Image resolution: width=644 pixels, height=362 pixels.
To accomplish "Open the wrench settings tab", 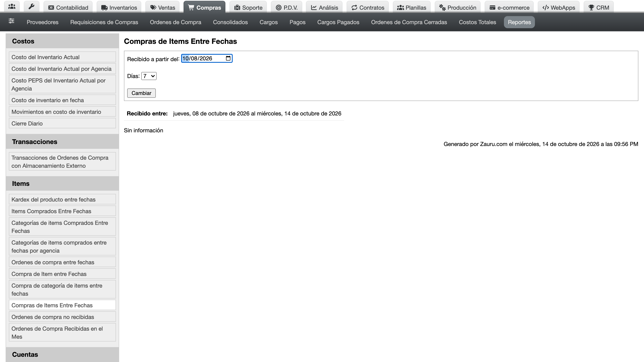I will point(32,7).
